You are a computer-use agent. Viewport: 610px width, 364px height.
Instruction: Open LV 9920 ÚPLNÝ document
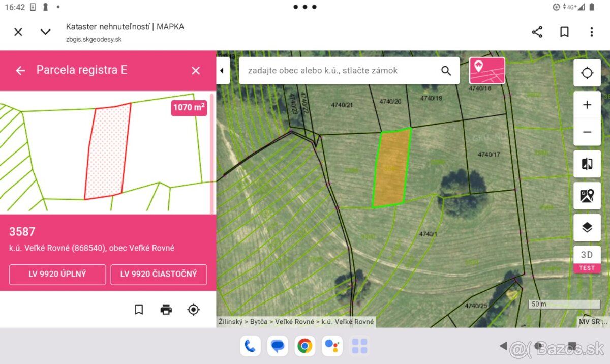57,274
